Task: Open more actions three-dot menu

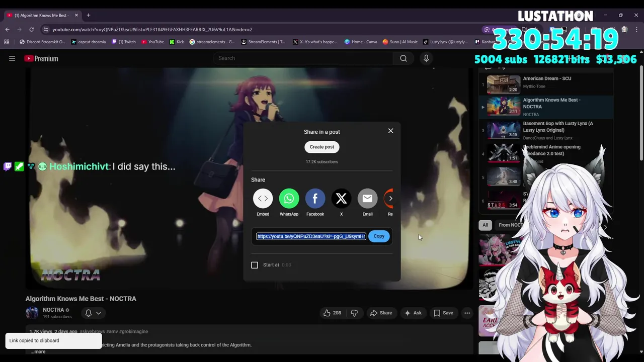Action: 467,313
